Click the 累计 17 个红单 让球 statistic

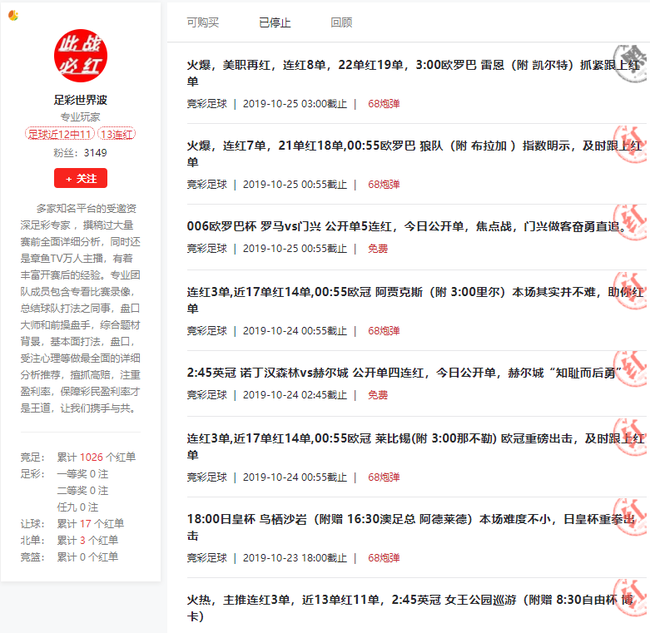click(90, 524)
